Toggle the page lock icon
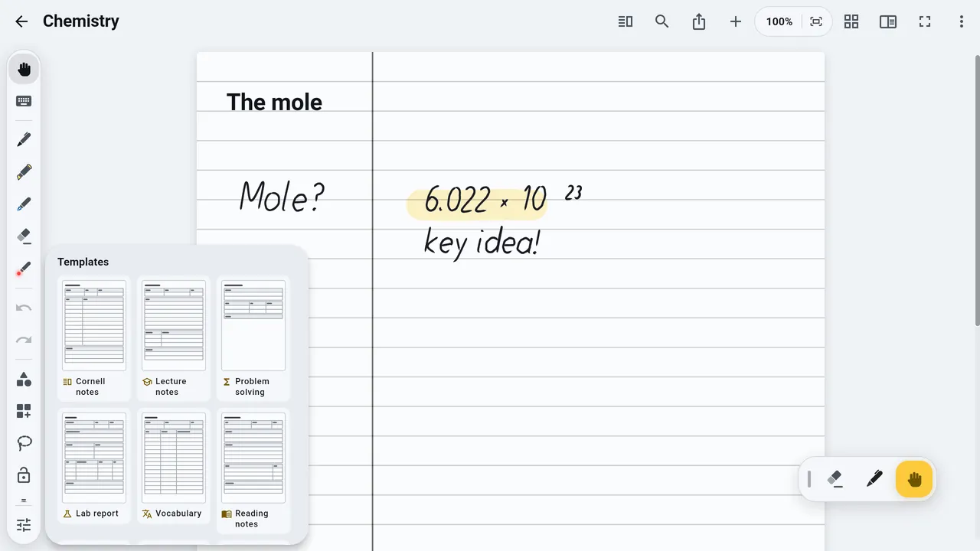 [x=24, y=475]
